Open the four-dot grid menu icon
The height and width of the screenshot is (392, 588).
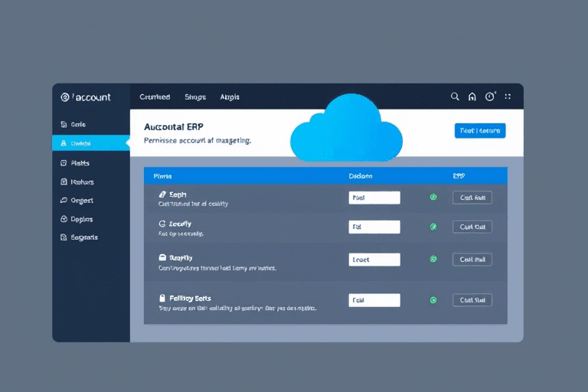tap(508, 97)
